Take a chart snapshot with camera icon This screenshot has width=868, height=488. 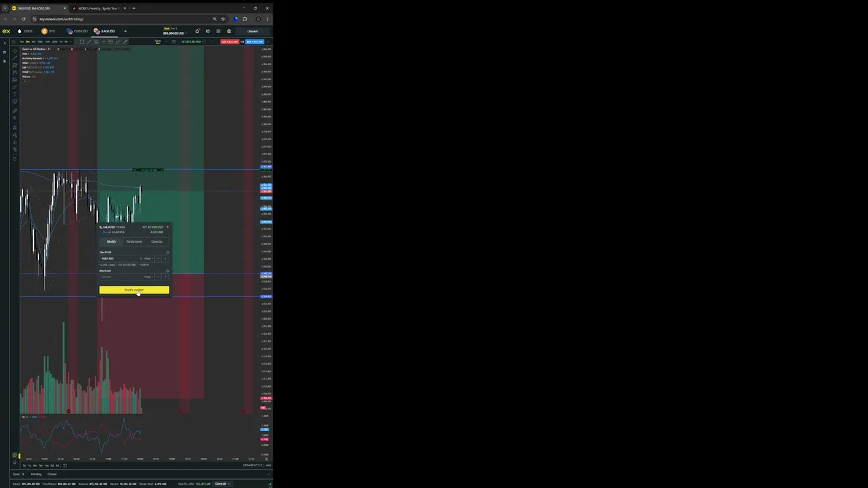click(174, 41)
